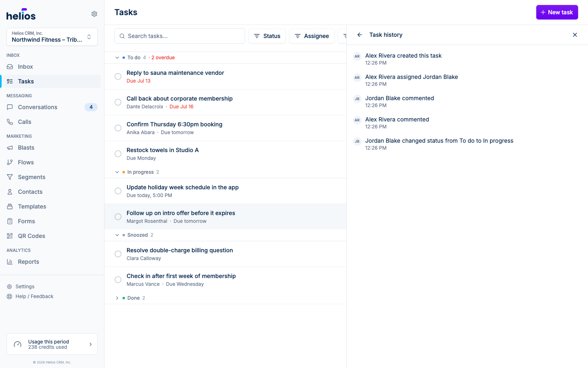Check the 'Follow up on intro offer' circle

(x=118, y=217)
